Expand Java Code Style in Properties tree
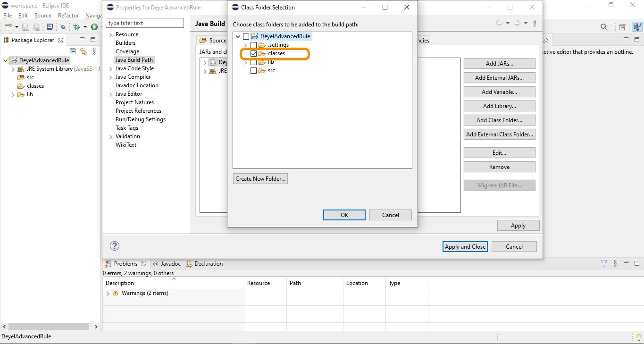The height and width of the screenshot is (344, 644). (x=110, y=68)
